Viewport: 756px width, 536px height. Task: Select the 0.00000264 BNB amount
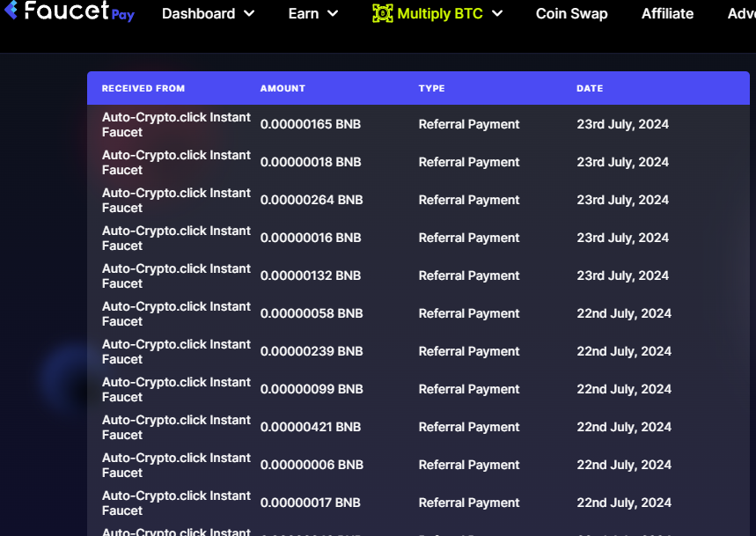[x=312, y=200]
